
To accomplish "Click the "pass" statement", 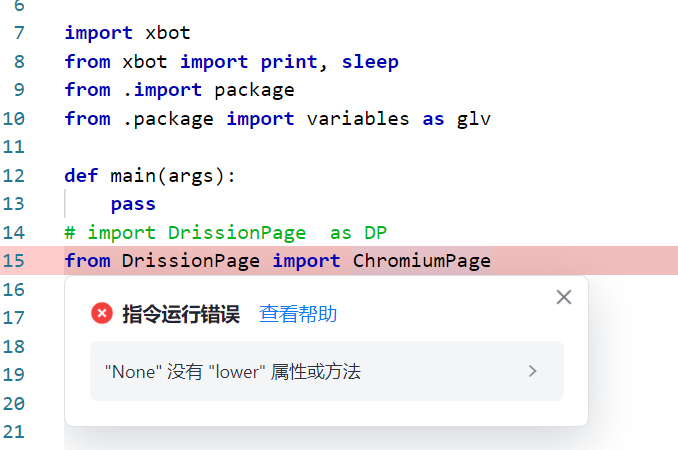I will tap(133, 204).
